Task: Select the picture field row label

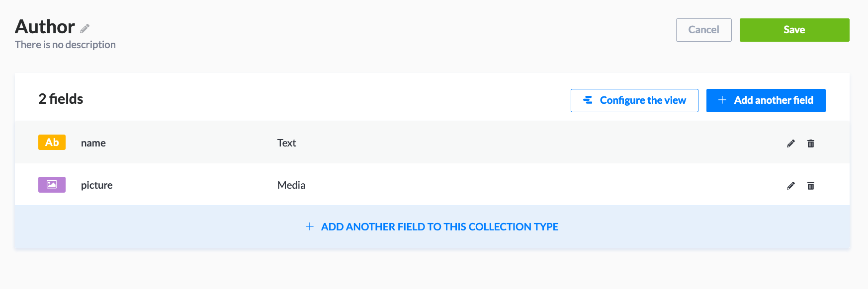Action: pyautogui.click(x=97, y=185)
